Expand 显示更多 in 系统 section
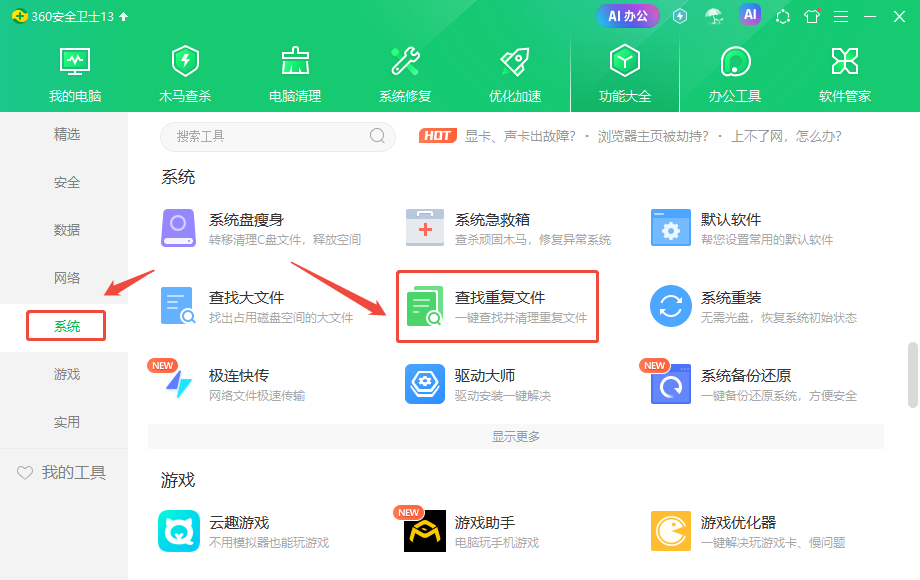The image size is (920, 580). coord(516,436)
